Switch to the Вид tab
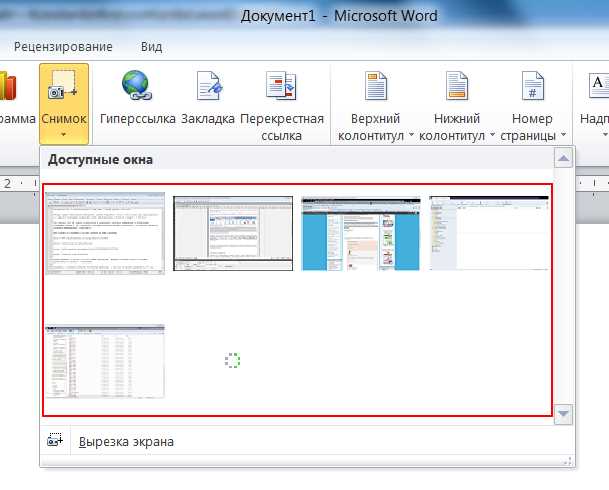This screenshot has width=609, height=490. click(x=151, y=47)
